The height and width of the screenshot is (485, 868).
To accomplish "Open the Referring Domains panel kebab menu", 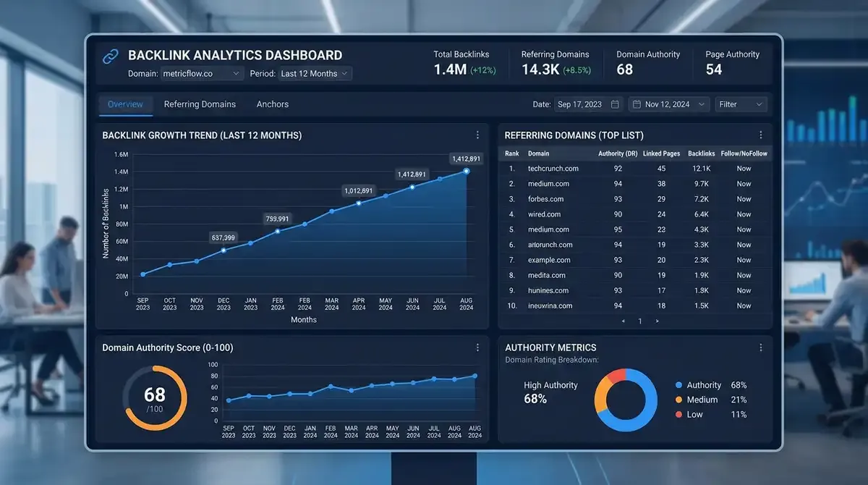I will (760, 135).
